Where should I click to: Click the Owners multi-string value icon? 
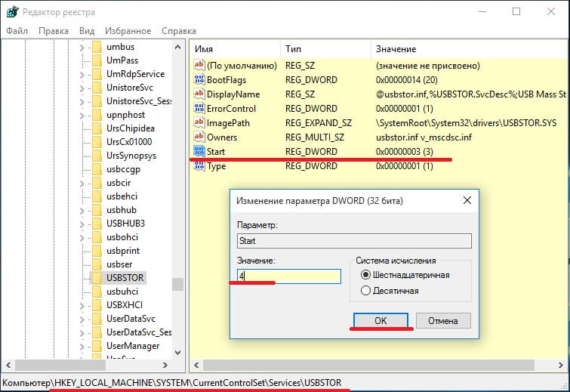tap(199, 137)
